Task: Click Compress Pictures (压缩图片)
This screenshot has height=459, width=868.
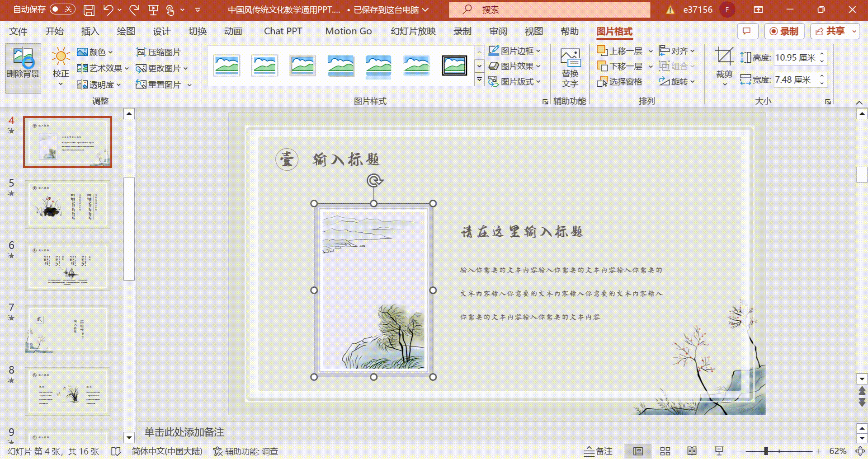Action: (x=159, y=52)
